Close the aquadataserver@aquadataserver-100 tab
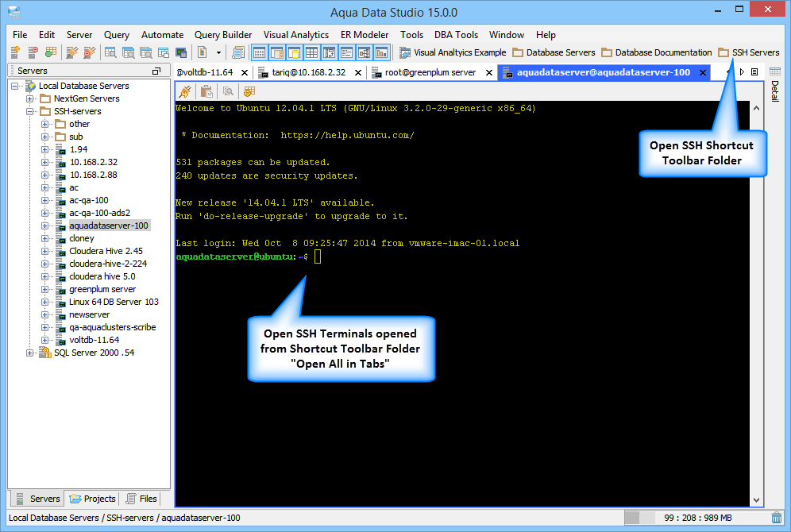This screenshot has width=791, height=532. point(703,72)
